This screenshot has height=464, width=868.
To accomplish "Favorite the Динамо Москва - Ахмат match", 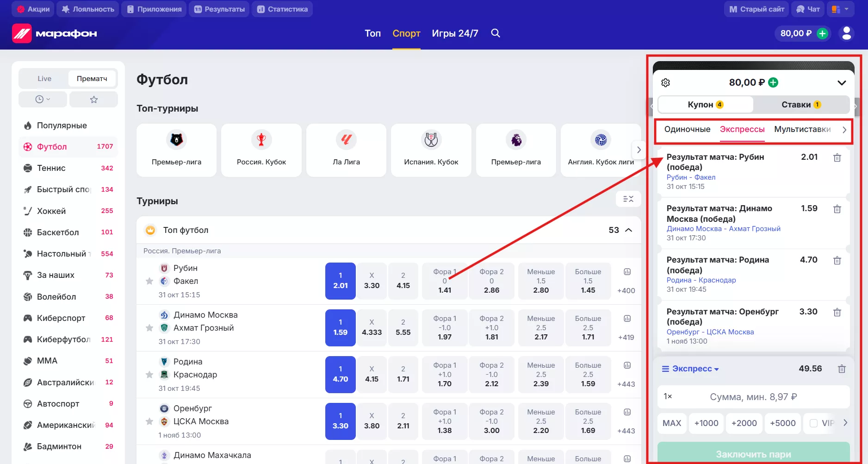I will 149,328.
